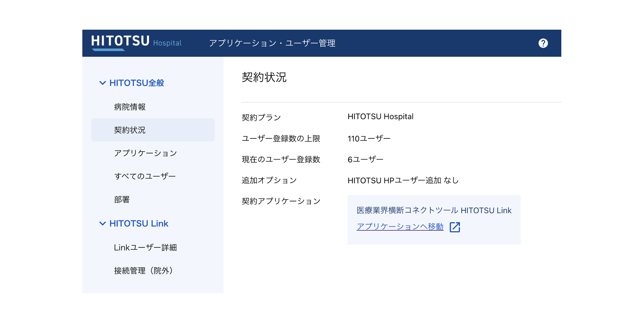Navigate to 部署 in the sidebar

(x=122, y=200)
